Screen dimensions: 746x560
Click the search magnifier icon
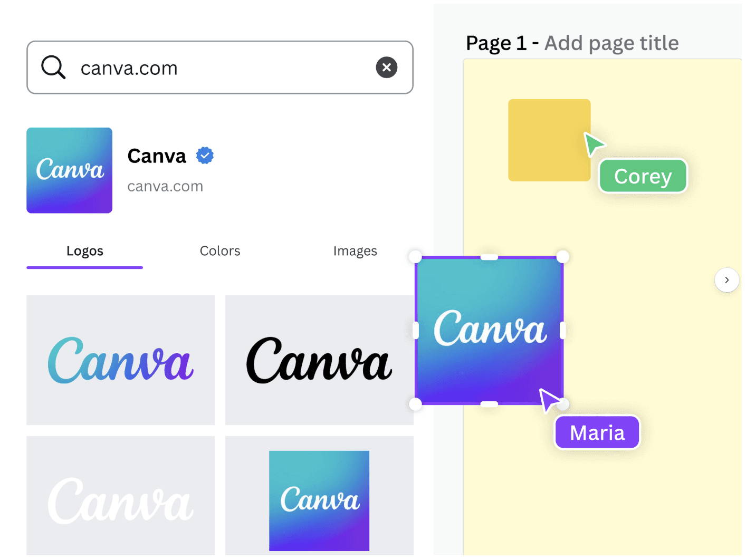[x=53, y=67]
